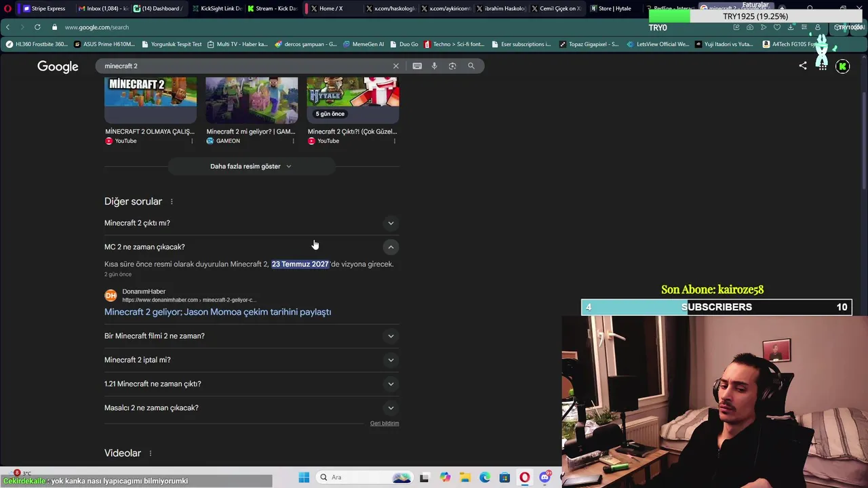Open the Minecraft 2 geliyor DonanımHaber article

(x=218, y=312)
